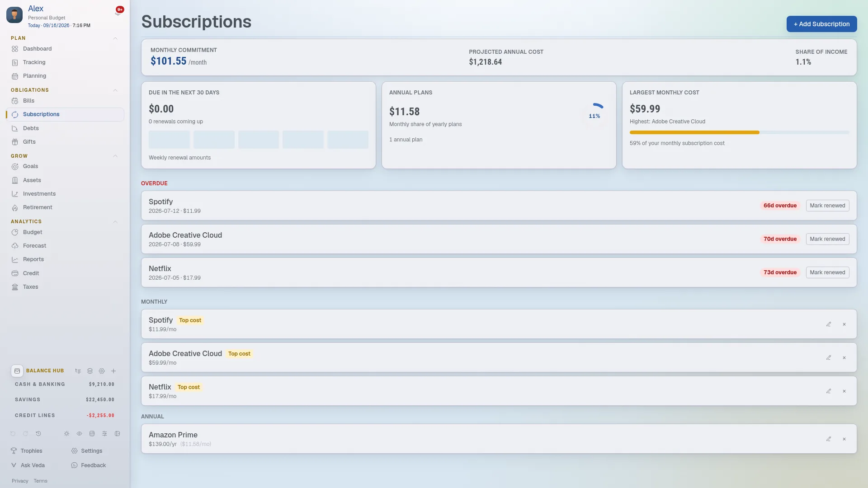The height and width of the screenshot is (488, 868).
Task: Toggle balance visibility with eye icon
Action: 79,434
